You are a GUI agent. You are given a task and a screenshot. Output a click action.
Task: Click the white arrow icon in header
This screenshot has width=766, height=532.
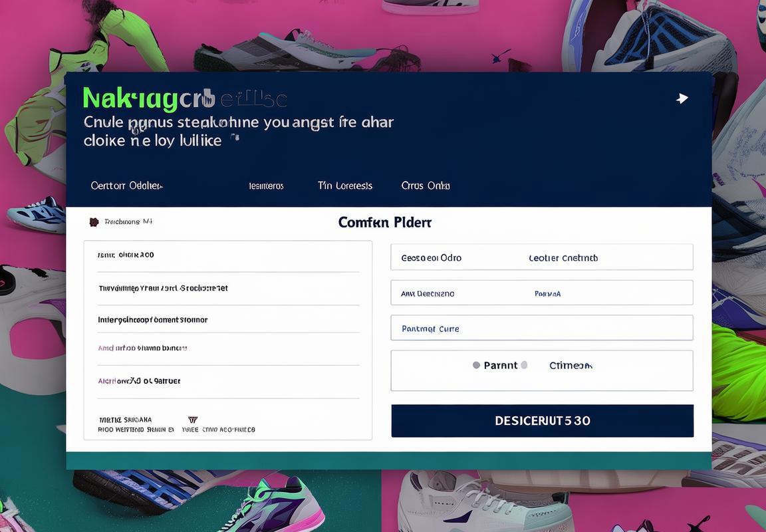(682, 98)
